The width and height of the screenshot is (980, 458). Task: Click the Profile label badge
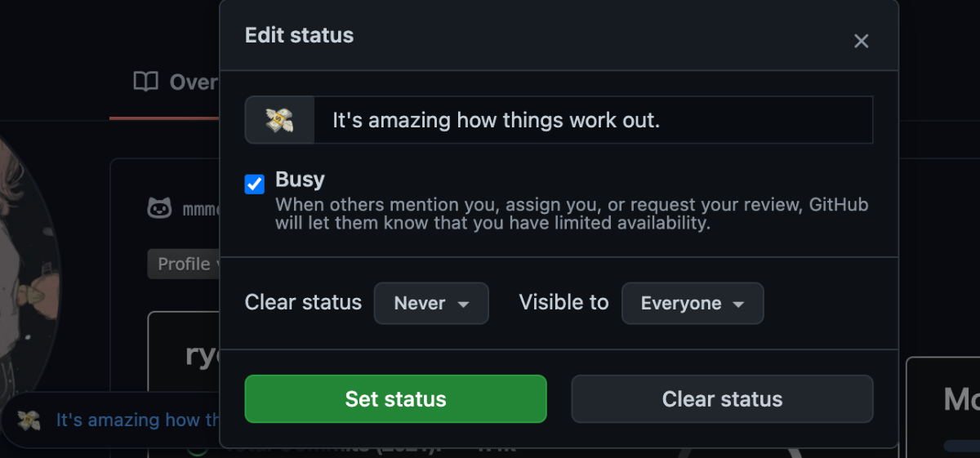tap(184, 264)
